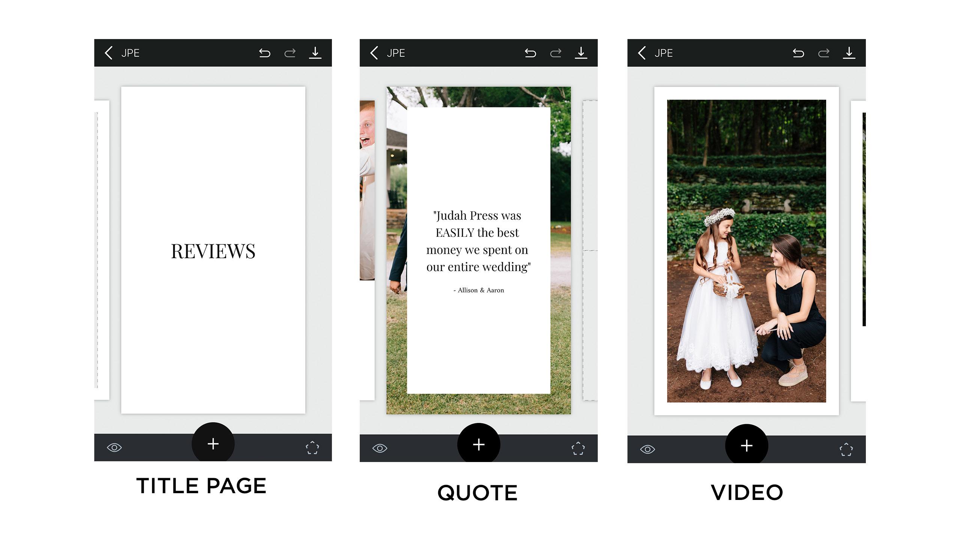Toggle the preview eye in the Title Page screen
The width and height of the screenshot is (956, 560).
point(114,448)
